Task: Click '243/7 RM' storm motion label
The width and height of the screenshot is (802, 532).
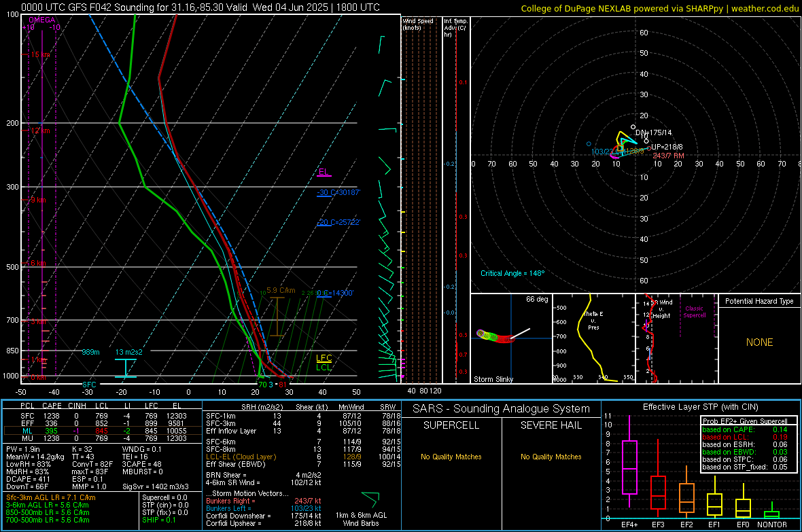Action: [668, 156]
